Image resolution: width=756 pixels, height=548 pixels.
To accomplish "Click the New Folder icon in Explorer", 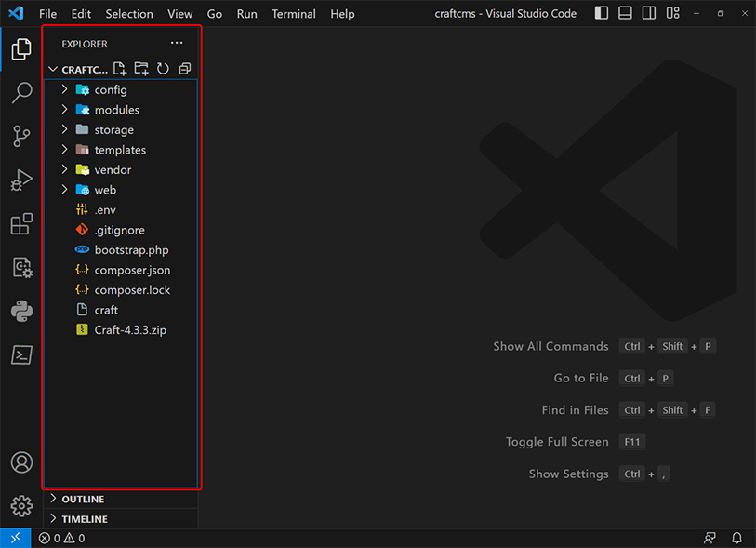I will pyautogui.click(x=141, y=69).
